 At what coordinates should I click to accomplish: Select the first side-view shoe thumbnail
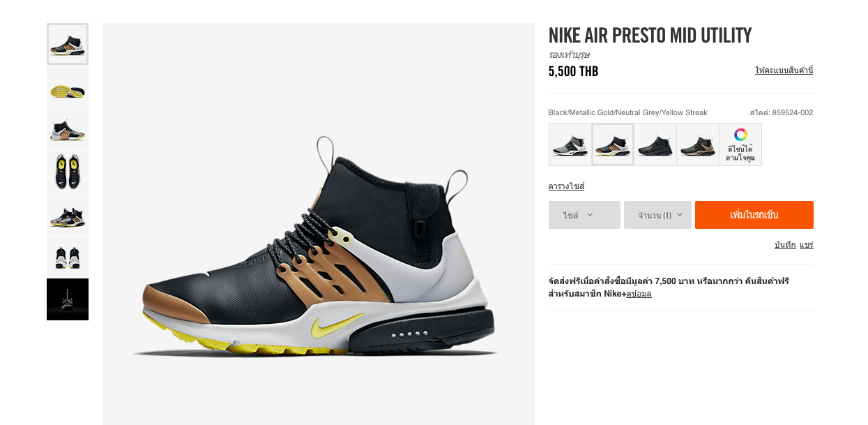(68, 44)
